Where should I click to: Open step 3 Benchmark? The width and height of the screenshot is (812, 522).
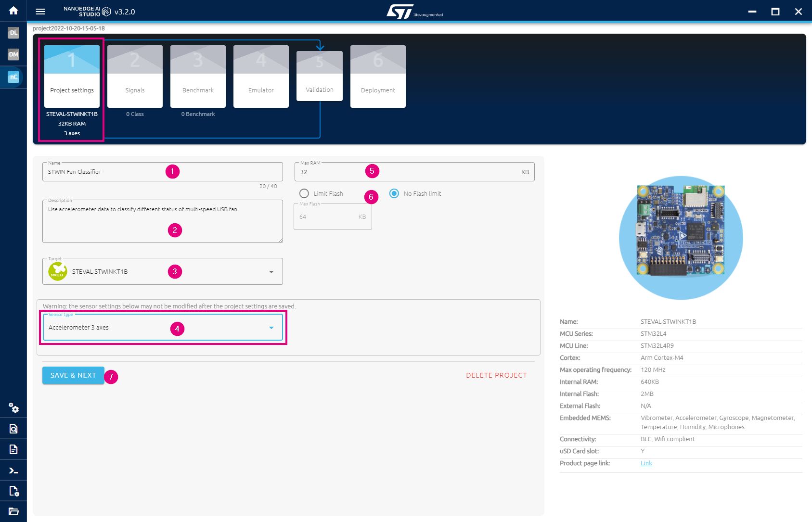tap(198, 76)
